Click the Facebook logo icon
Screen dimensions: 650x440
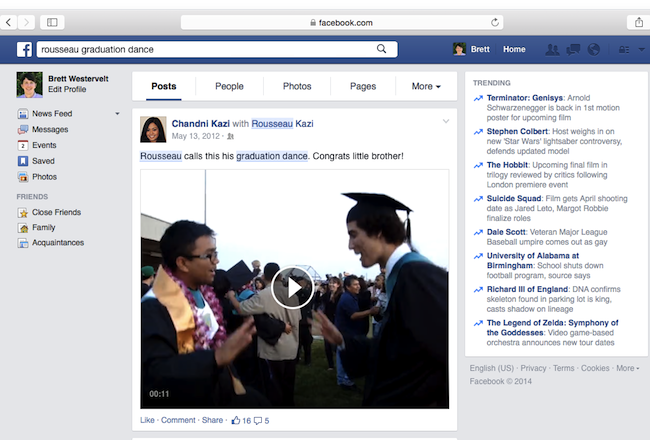pos(24,49)
